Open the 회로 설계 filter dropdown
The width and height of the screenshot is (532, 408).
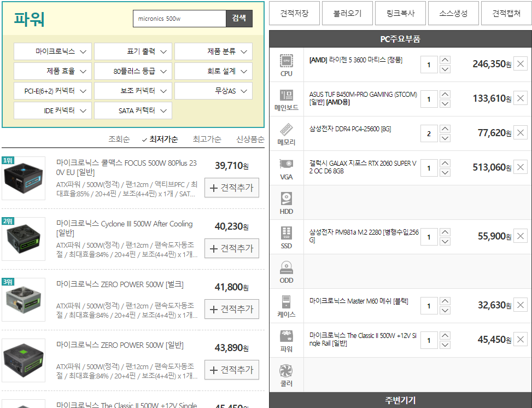[x=213, y=71]
